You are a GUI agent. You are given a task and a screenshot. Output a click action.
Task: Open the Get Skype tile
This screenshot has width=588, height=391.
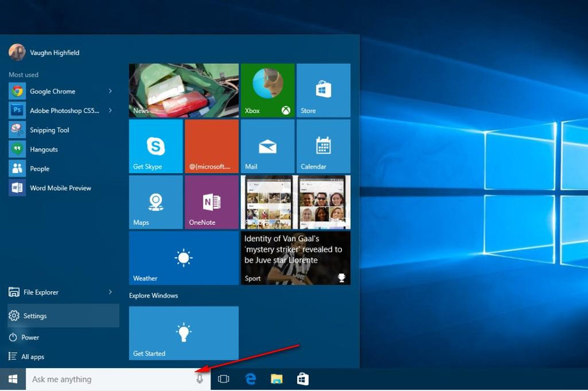click(156, 146)
